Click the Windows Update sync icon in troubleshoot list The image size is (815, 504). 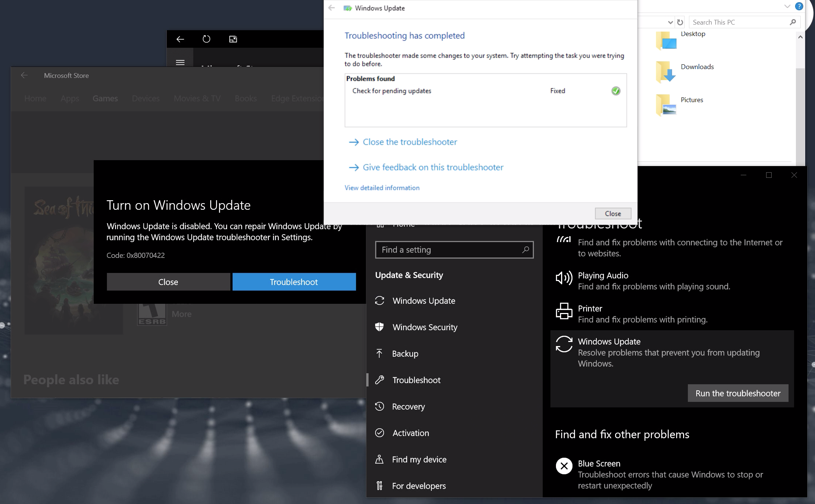tap(564, 344)
